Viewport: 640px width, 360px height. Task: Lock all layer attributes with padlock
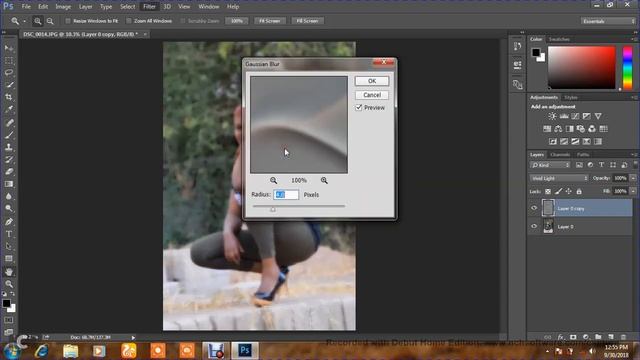pos(579,191)
